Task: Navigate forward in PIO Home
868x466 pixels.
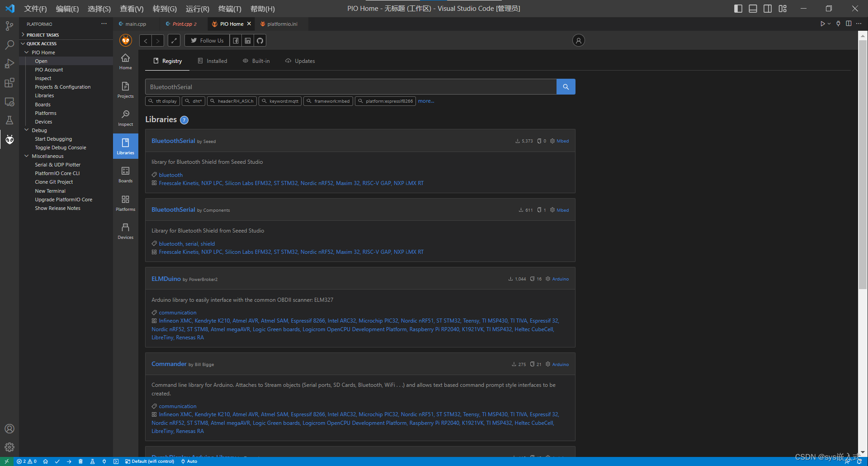Action: coord(158,41)
